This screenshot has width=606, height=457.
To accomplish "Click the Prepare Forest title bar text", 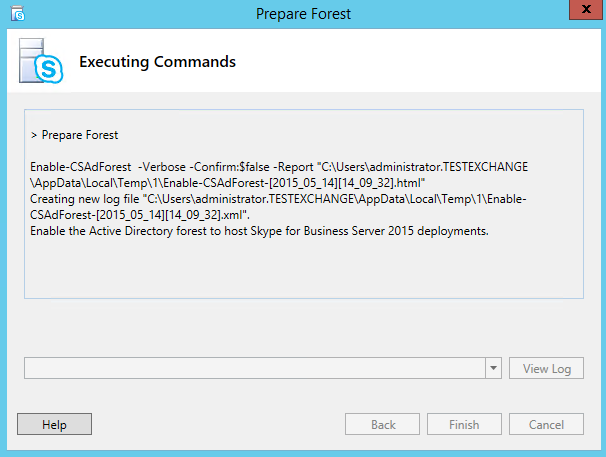I will [303, 14].
